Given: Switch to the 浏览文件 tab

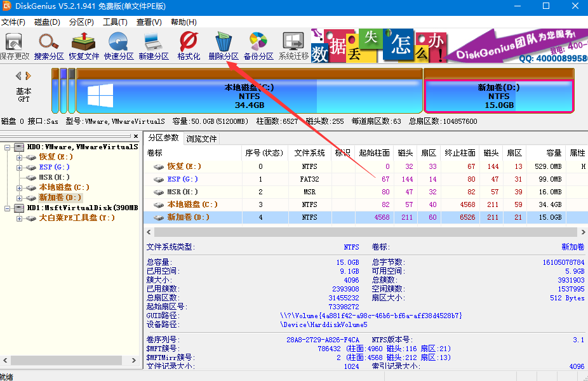Looking at the screenshot, I should point(201,138).
